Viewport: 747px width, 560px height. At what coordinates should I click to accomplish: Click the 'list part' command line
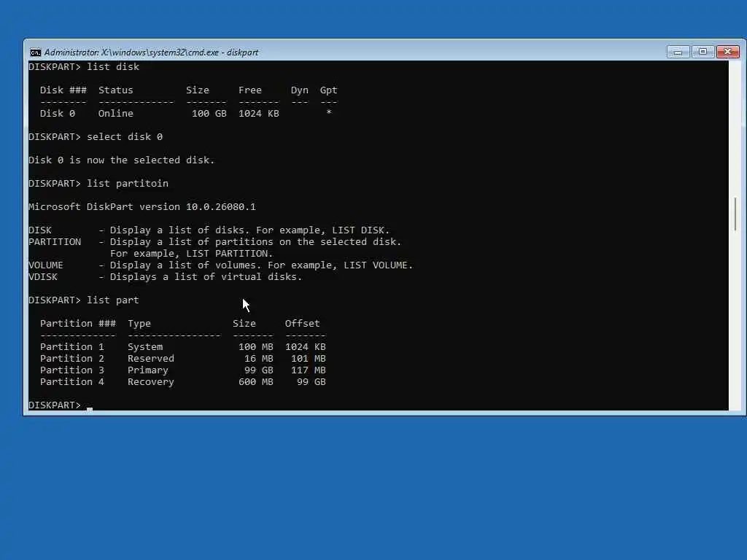113,300
